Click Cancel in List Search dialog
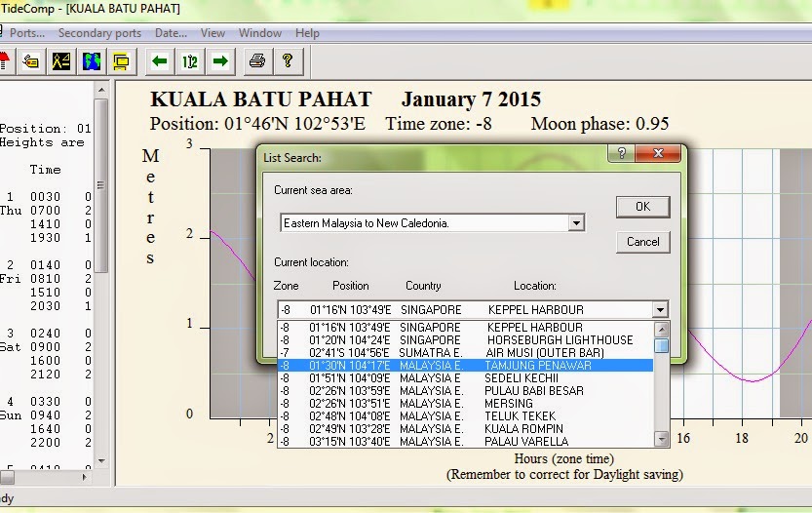 [x=642, y=242]
